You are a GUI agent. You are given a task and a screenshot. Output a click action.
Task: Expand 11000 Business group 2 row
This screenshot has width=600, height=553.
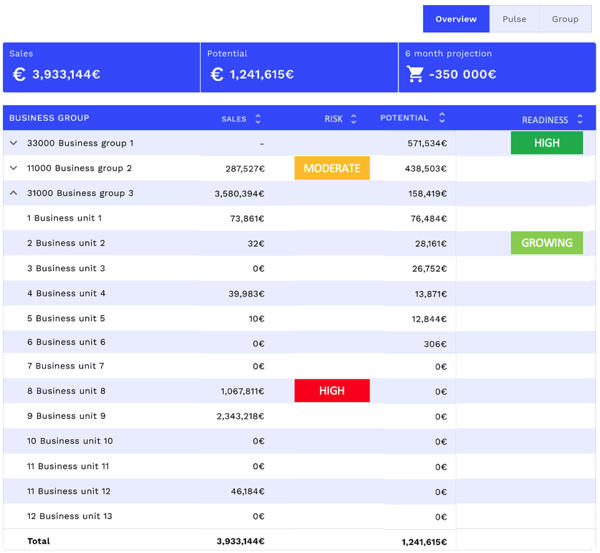(14, 168)
